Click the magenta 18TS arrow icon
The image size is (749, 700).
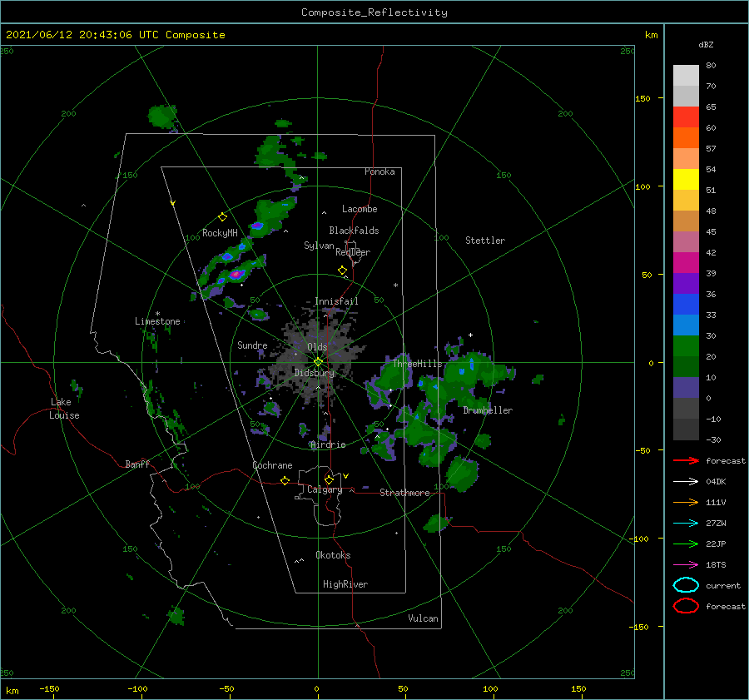click(x=686, y=565)
